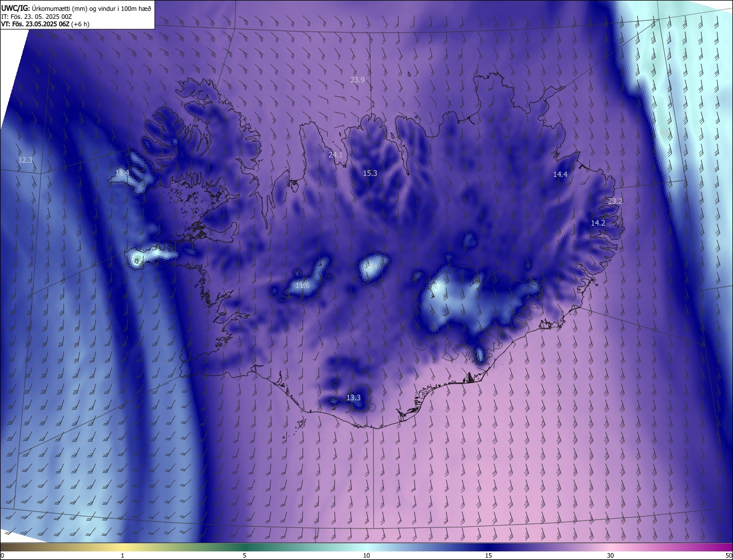Click the 13.3 value in south Iceland
This screenshot has width=733, height=560.
click(x=354, y=397)
